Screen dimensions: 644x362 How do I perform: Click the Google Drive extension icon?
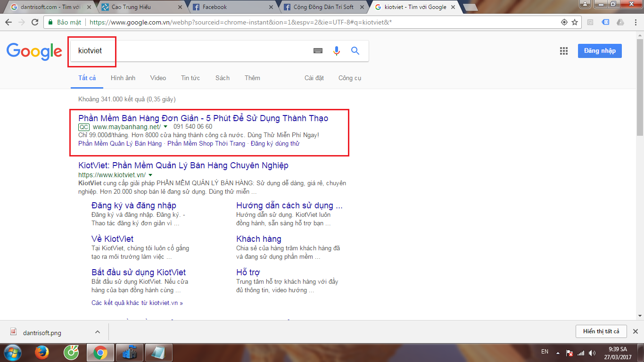coord(620,22)
